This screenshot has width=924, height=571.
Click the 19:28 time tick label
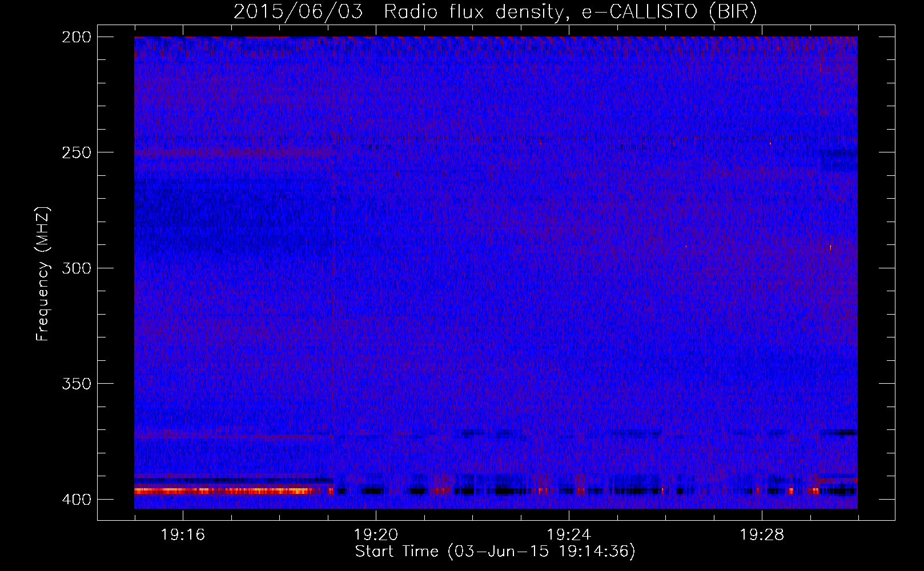(x=762, y=535)
